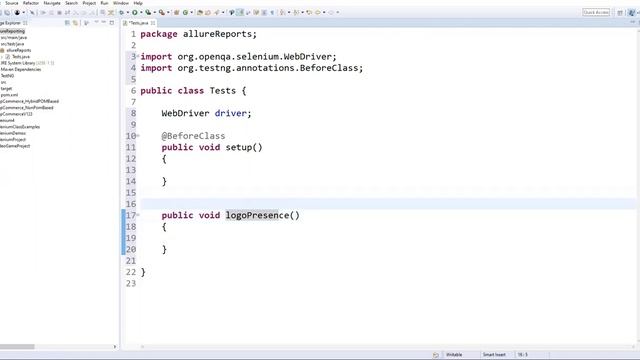640x360 pixels.
Task: Expand the Tests.java tree node
Action: click(2, 57)
